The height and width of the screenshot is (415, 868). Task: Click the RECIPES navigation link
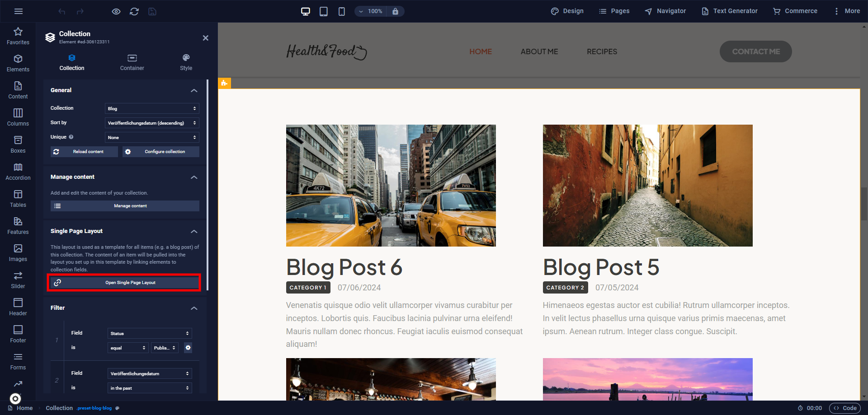coord(602,51)
